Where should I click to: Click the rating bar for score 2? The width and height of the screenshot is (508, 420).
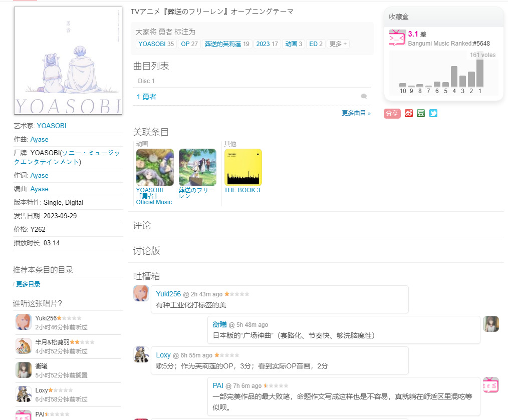click(471, 79)
